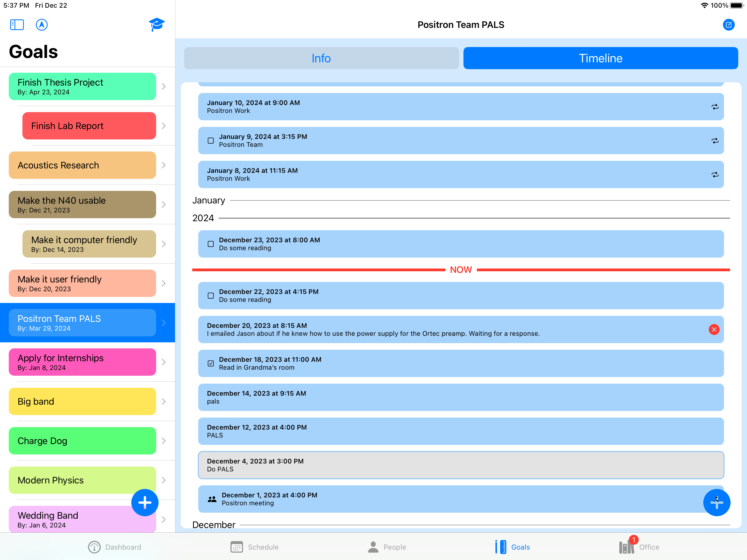Select the yellow Big band goal card
The width and height of the screenshot is (747, 560).
pyautogui.click(x=82, y=401)
